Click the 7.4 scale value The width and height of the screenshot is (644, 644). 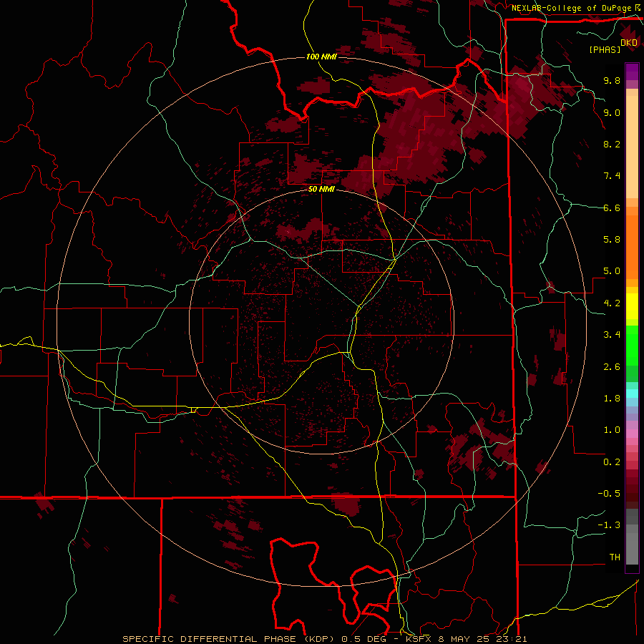[612, 176]
